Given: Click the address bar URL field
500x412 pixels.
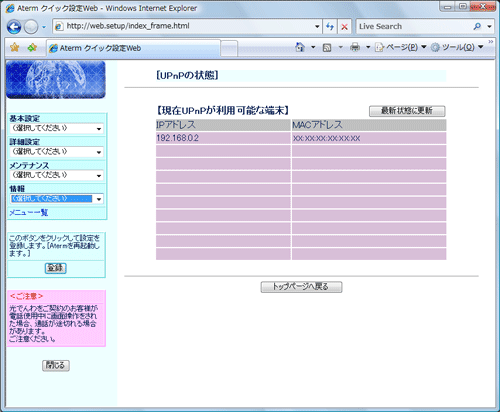Looking at the screenshot, I should pos(187,26).
